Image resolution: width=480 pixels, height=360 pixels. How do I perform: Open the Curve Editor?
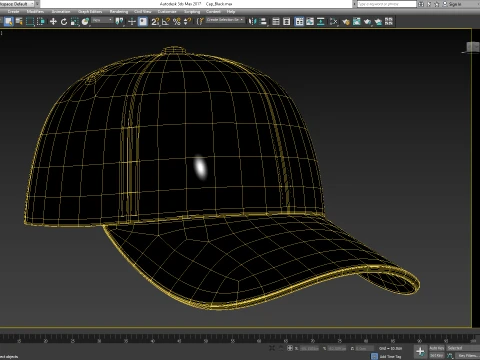[x=310, y=22]
